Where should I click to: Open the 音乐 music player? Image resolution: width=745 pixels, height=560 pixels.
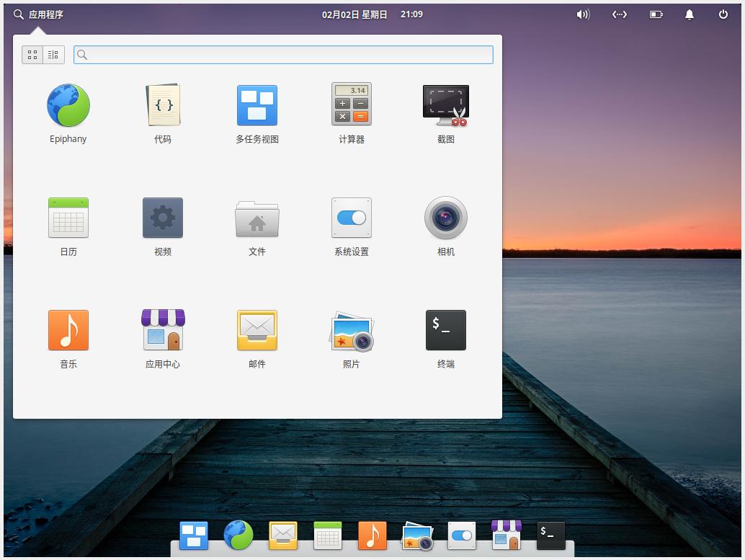coord(68,329)
